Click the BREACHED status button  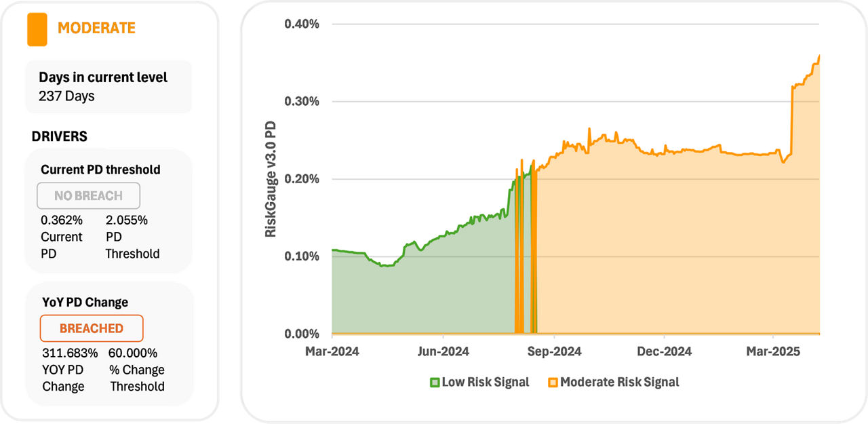coord(92,328)
